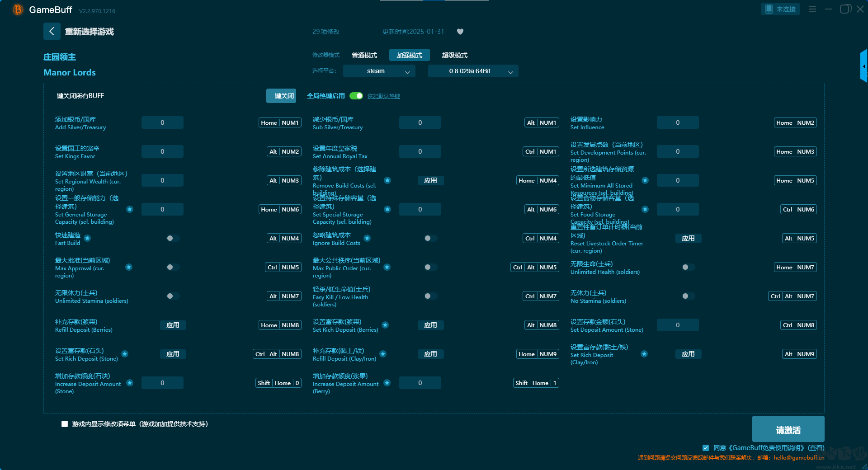Click the GameBuff logo icon
868x470 pixels.
[x=18, y=9]
